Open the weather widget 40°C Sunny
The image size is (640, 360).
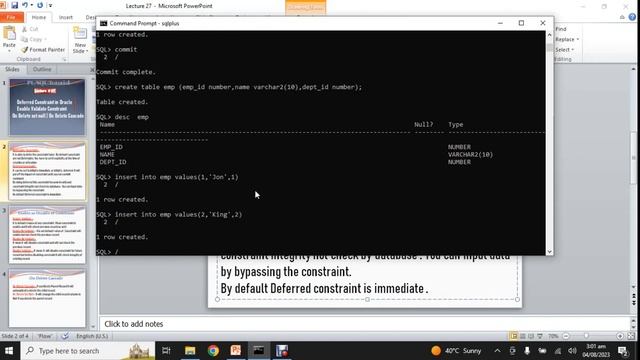coord(456,351)
